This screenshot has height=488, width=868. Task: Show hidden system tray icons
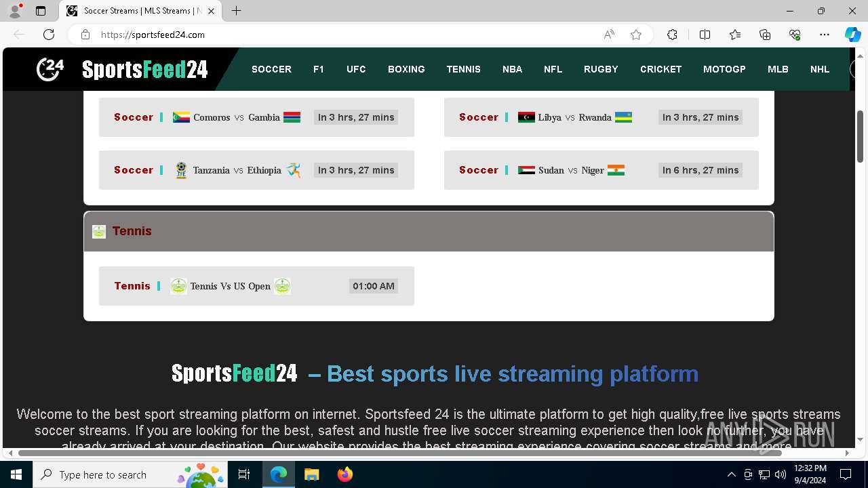point(731,474)
